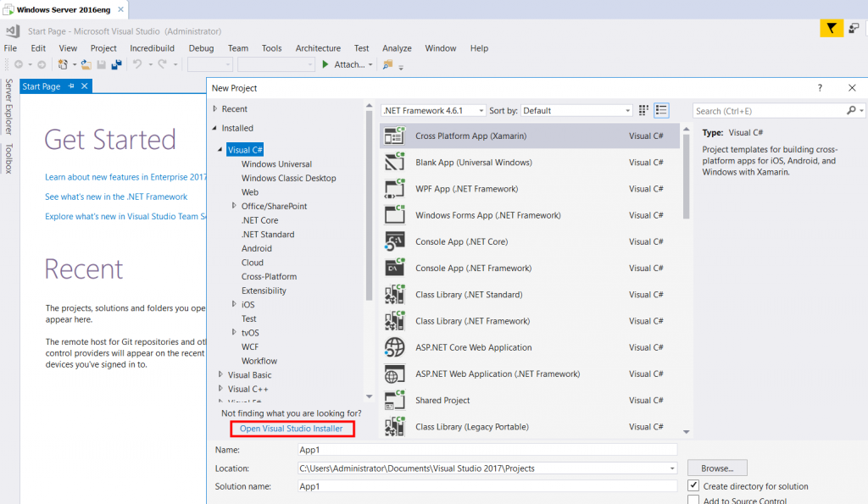Click the Navigate Backward toolbar icon

tap(19, 64)
